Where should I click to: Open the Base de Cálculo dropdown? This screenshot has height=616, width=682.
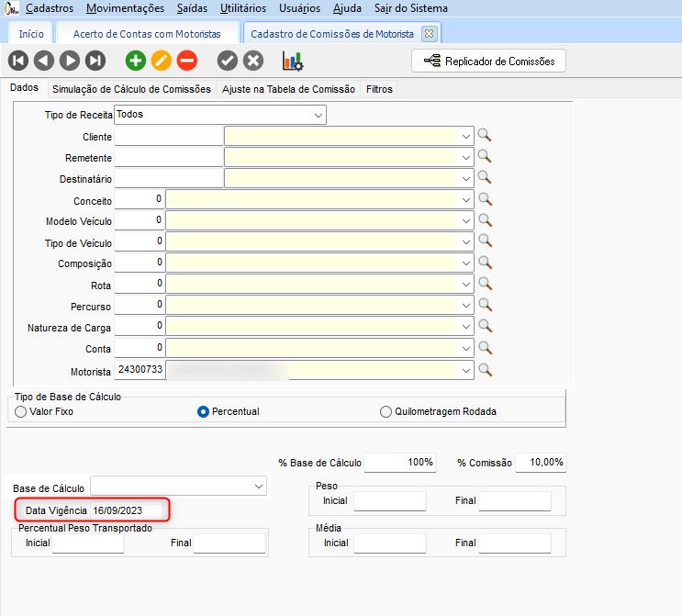click(x=259, y=487)
